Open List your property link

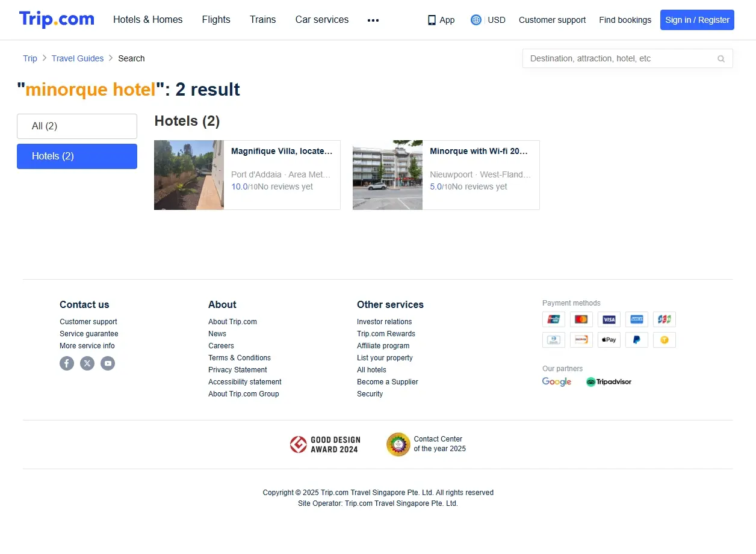pos(385,358)
